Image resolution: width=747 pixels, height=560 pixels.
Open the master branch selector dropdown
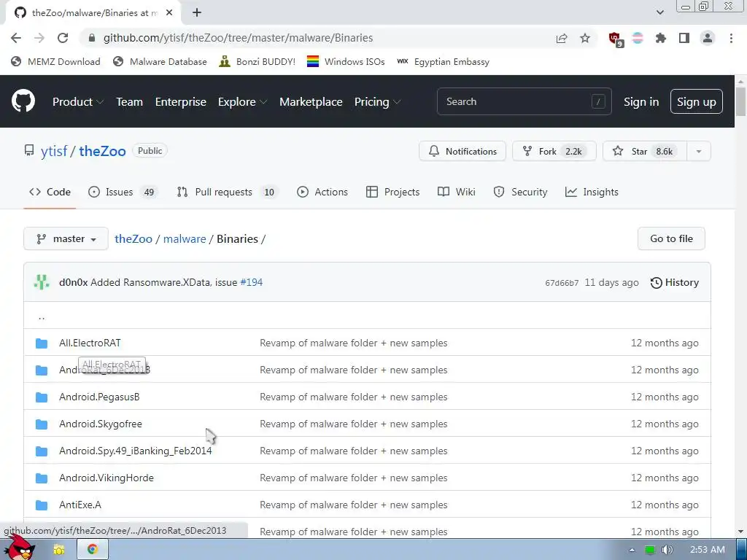66,238
